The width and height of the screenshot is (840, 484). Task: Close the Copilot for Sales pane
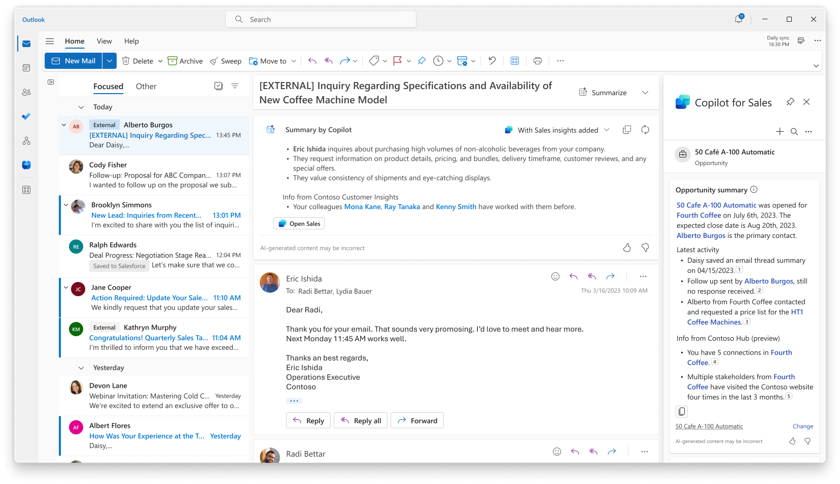click(806, 102)
